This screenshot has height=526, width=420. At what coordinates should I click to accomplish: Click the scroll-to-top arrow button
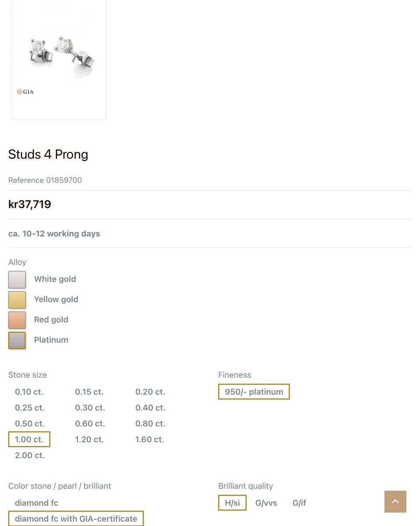(395, 501)
